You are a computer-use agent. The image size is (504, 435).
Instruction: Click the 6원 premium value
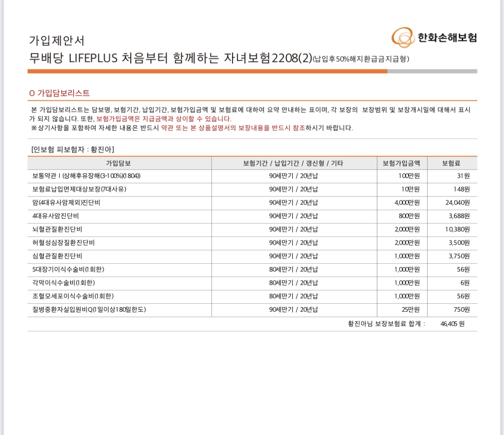(x=465, y=283)
